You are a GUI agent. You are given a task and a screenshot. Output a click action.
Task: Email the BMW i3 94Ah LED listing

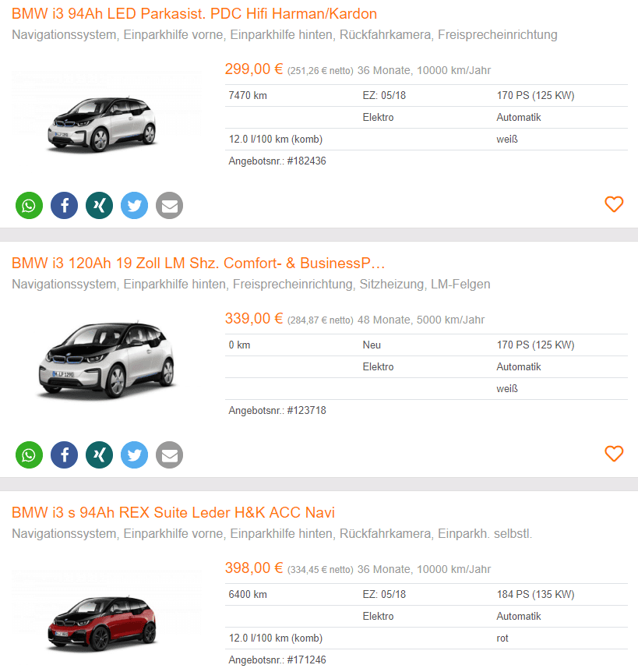170,205
